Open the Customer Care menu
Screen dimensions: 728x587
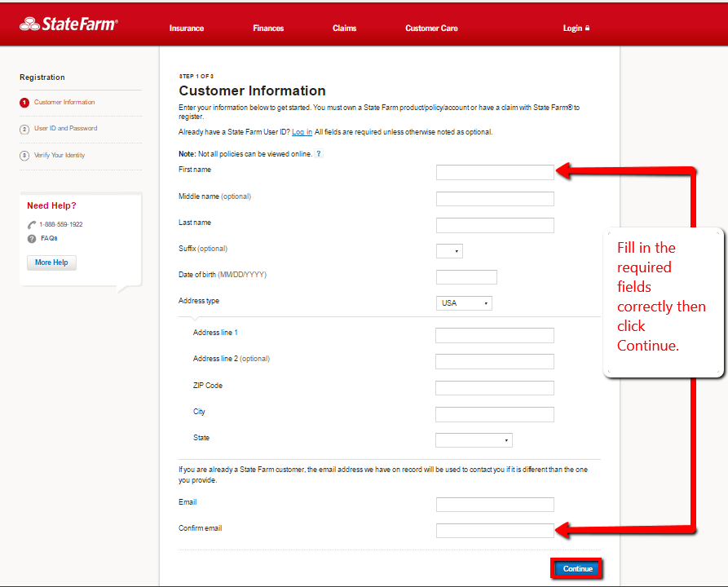point(432,29)
